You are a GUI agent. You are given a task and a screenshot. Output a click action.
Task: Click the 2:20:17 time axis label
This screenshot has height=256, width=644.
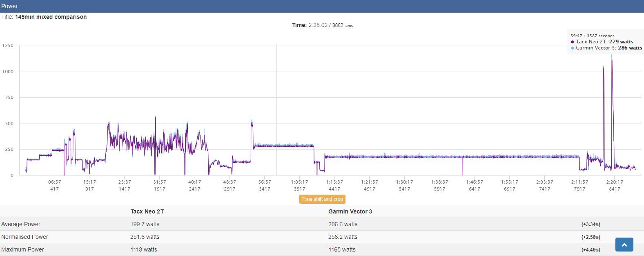614,182
